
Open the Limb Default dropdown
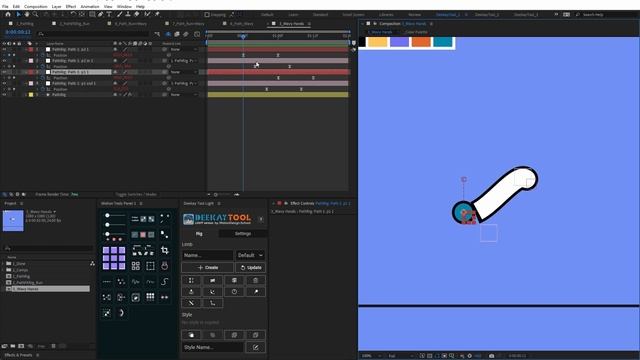251,256
